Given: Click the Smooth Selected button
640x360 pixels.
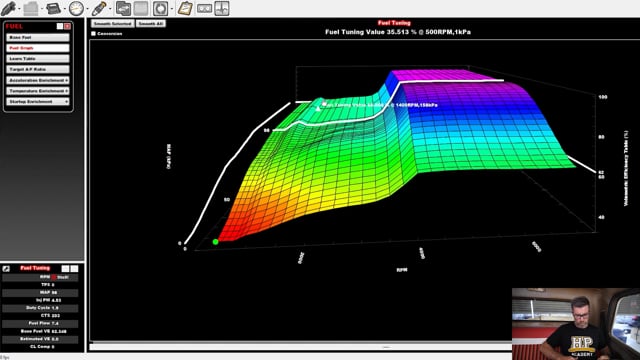Looking at the screenshot, I should tap(113, 24).
